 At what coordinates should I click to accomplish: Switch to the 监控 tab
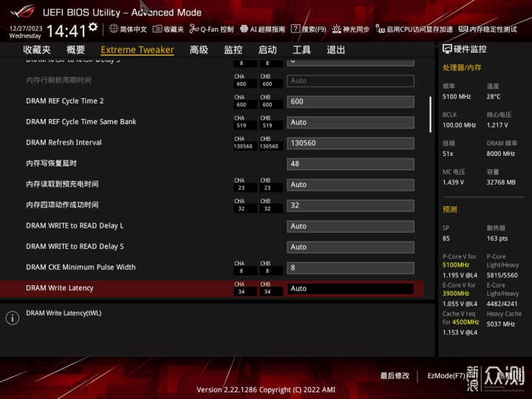(x=233, y=50)
